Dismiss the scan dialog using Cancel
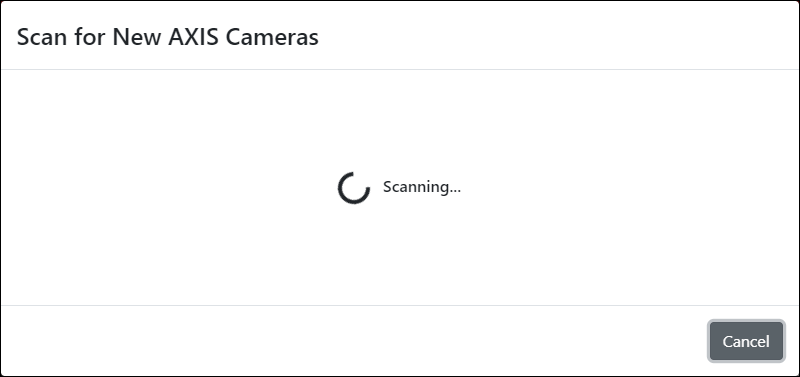The height and width of the screenshot is (377, 800). coord(746,341)
